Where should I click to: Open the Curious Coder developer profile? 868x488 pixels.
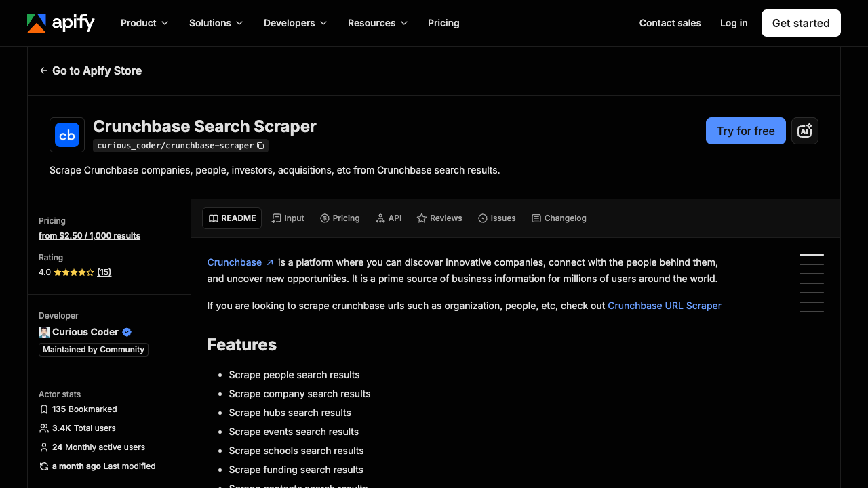tap(85, 332)
